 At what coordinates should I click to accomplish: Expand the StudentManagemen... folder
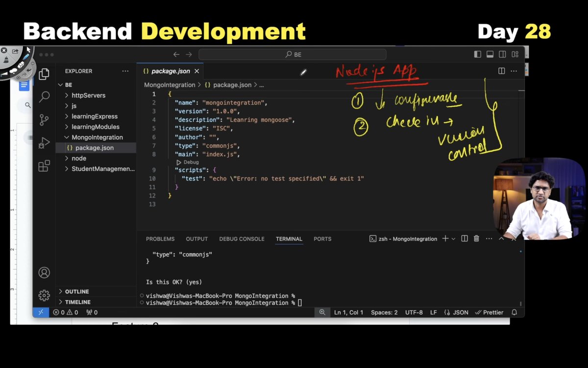(96, 169)
